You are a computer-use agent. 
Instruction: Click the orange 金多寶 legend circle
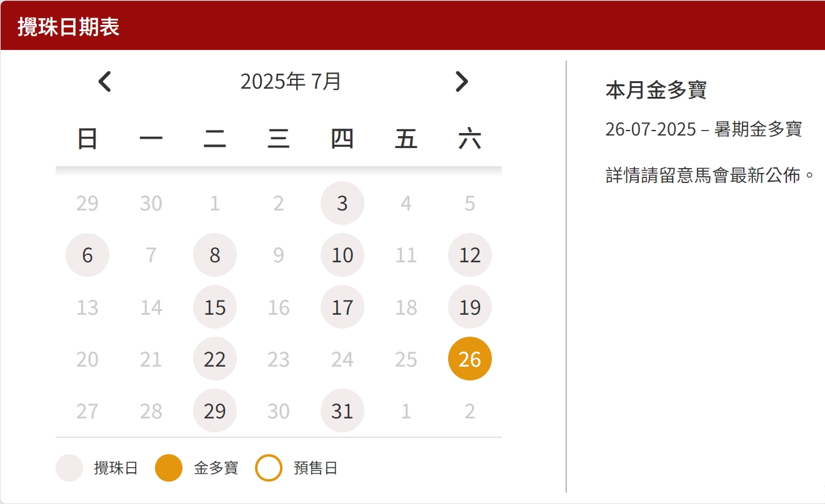click(x=169, y=468)
